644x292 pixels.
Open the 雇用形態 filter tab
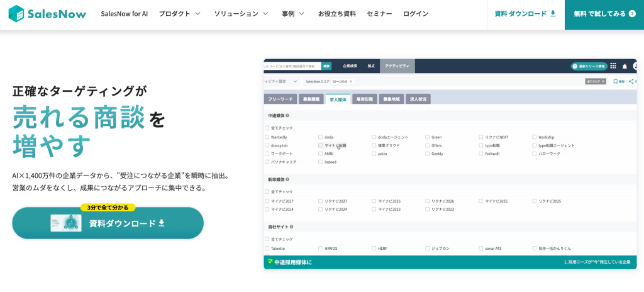pyautogui.click(x=365, y=99)
